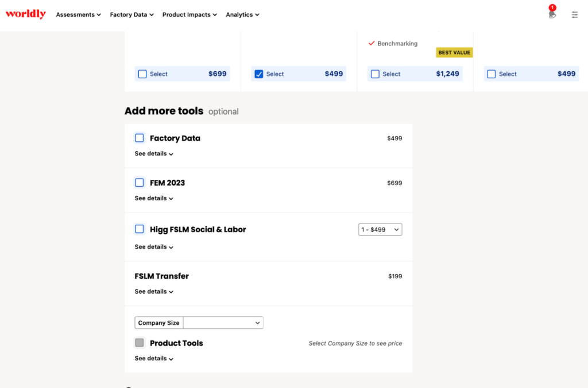Uncheck the selected $499 plan checkbox

(x=259, y=74)
